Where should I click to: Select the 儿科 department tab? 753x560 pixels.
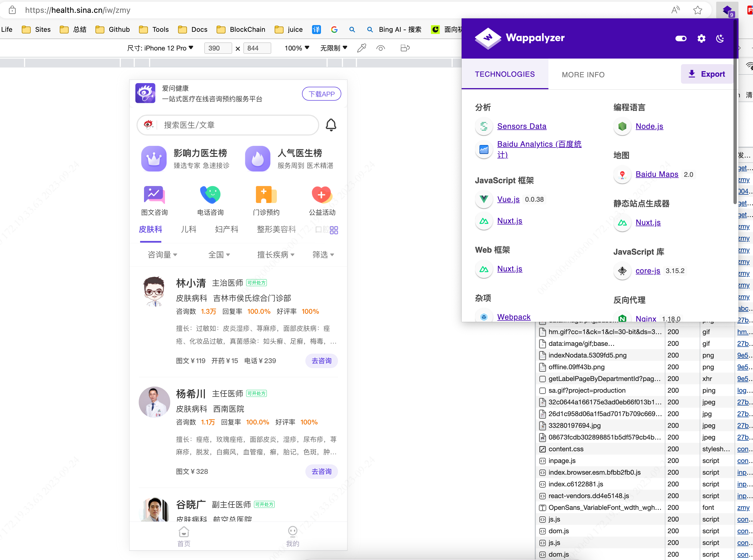tap(189, 230)
